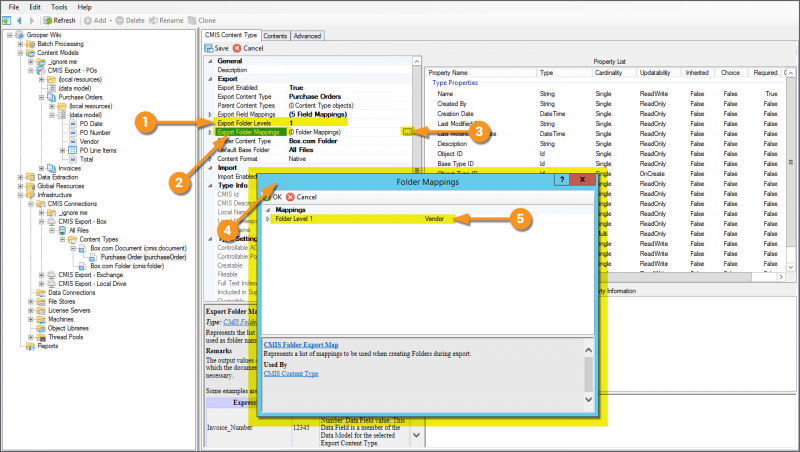The height and width of the screenshot is (452, 800).
Task: Open the File menu
Action: tap(14, 7)
